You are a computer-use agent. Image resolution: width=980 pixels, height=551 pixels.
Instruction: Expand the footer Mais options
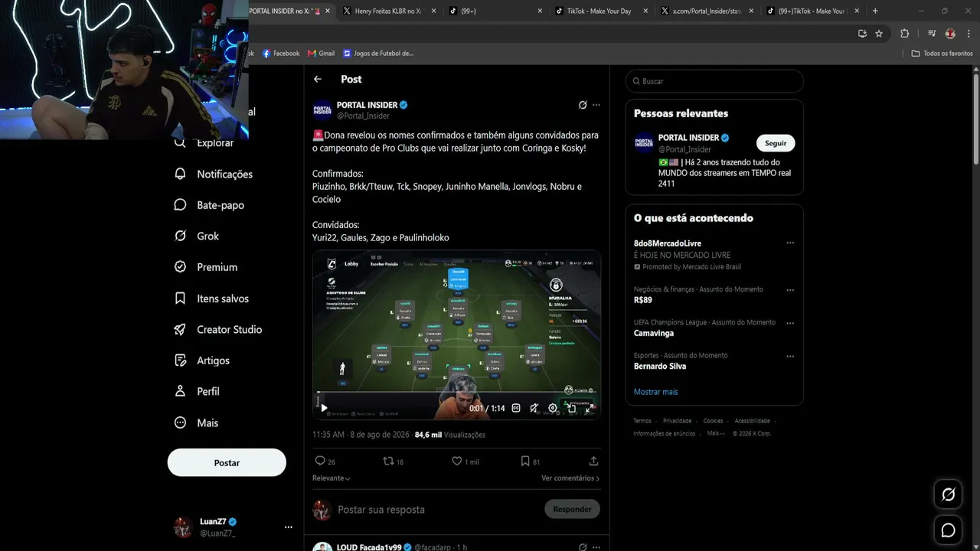coord(716,433)
